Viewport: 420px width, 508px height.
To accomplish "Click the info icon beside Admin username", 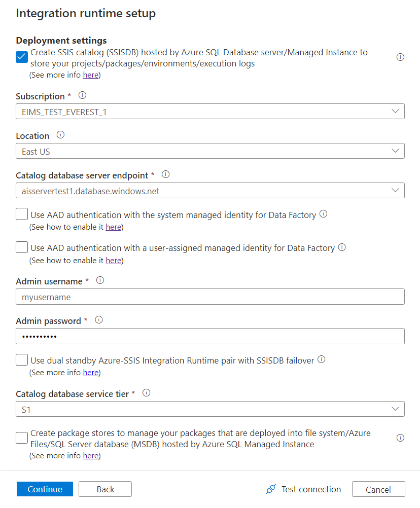I will tap(100, 280).
